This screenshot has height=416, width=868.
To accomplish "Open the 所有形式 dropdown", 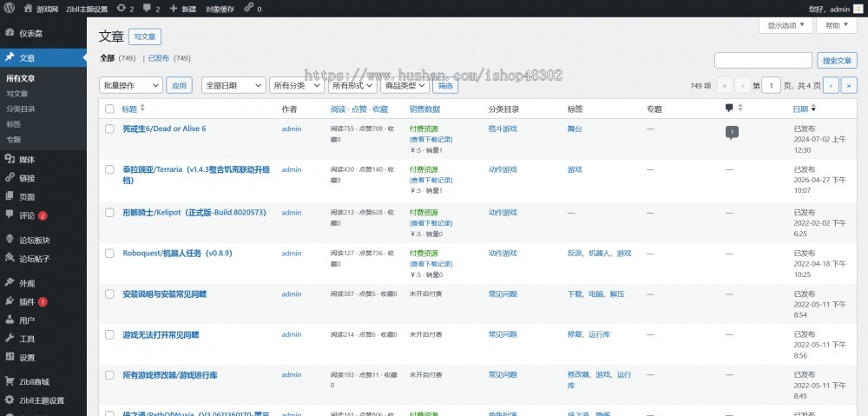I will click(x=352, y=85).
